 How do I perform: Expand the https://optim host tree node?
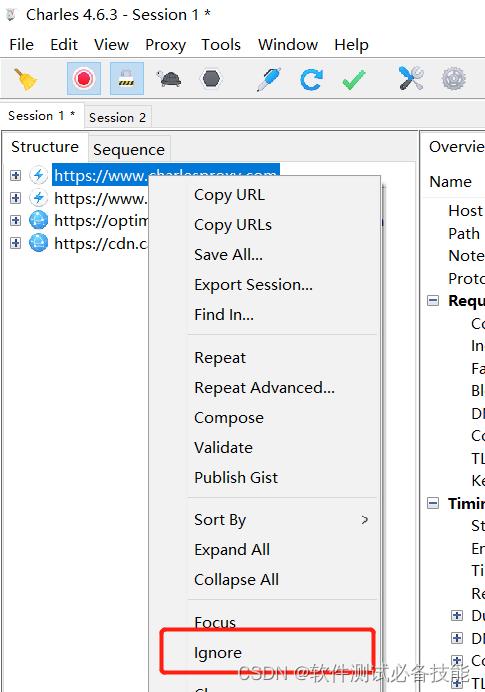15,220
